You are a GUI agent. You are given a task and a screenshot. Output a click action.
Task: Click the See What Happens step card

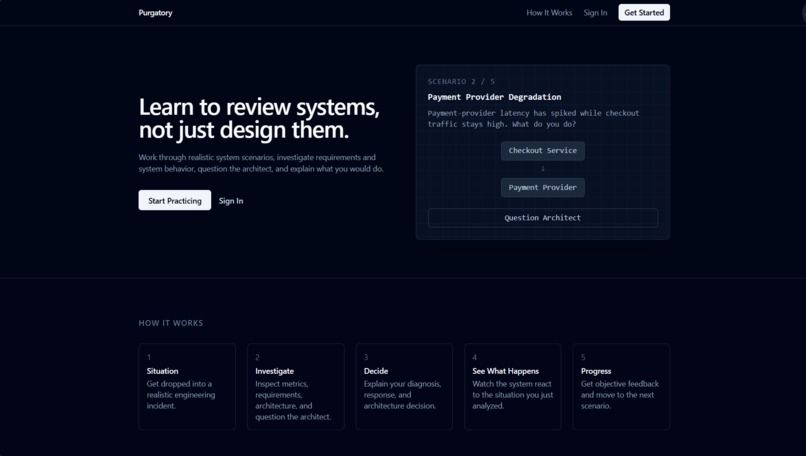513,387
